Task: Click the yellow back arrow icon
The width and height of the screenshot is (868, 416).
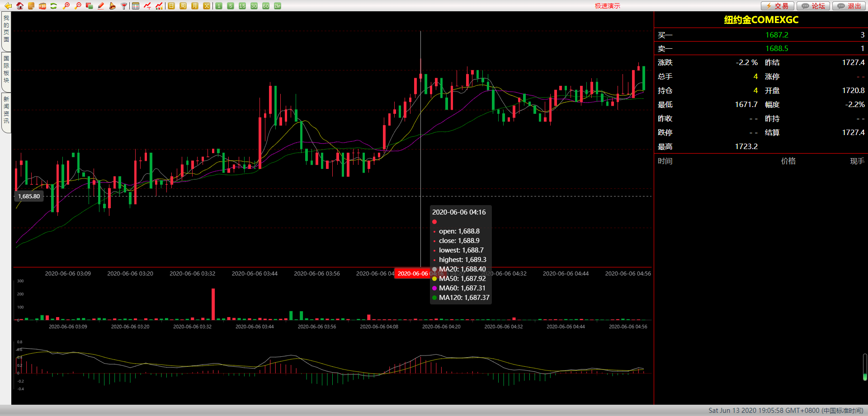Action: tap(8, 6)
